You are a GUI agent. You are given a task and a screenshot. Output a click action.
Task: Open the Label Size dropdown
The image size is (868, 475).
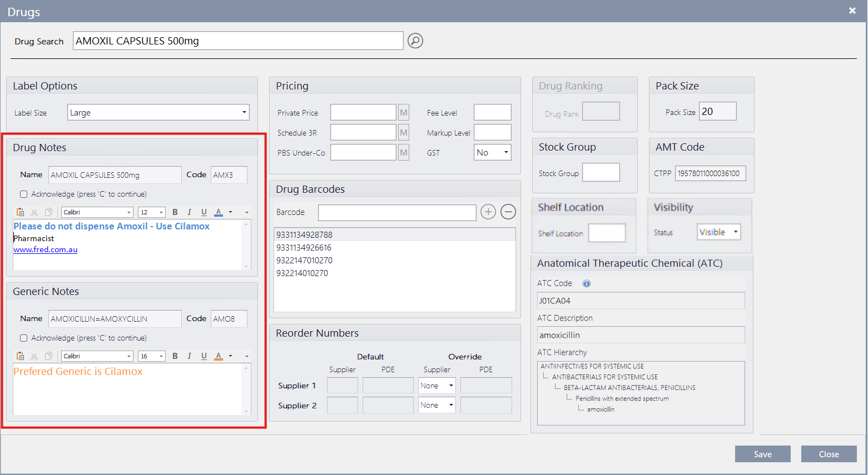click(x=244, y=112)
